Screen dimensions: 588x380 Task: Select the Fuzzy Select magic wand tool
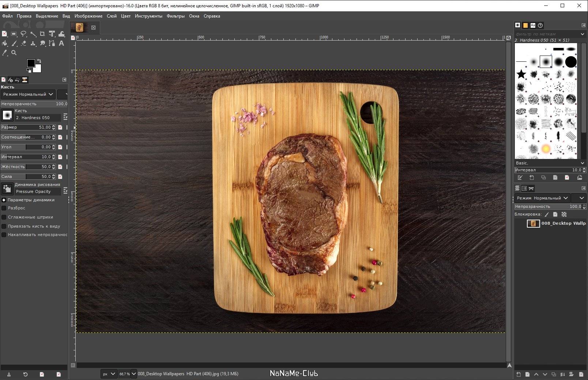pyautogui.click(x=33, y=34)
